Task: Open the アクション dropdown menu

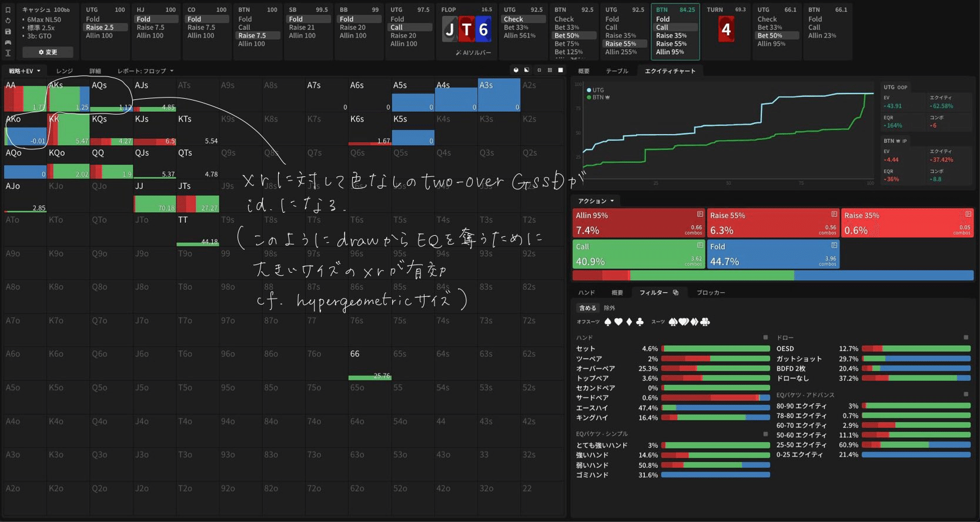Action: (596, 201)
